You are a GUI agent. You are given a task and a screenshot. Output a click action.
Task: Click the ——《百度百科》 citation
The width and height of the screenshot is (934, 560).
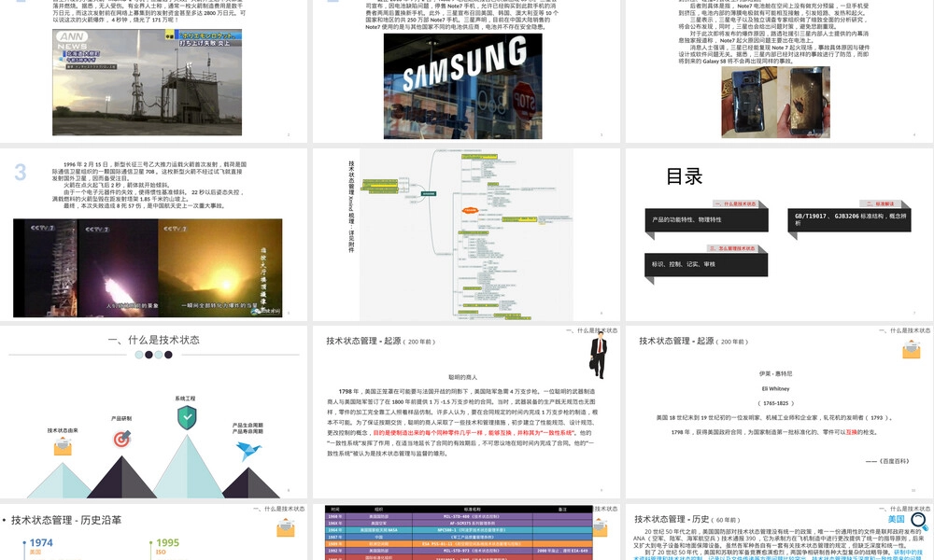point(887,461)
